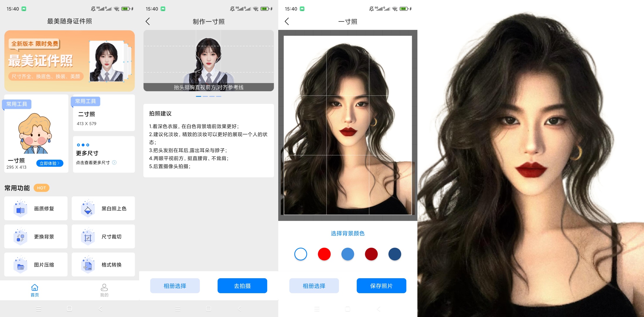The height and width of the screenshot is (317, 644).
Task: Tap the cartoon avatar on 一寸照 card
Action: coord(35,134)
